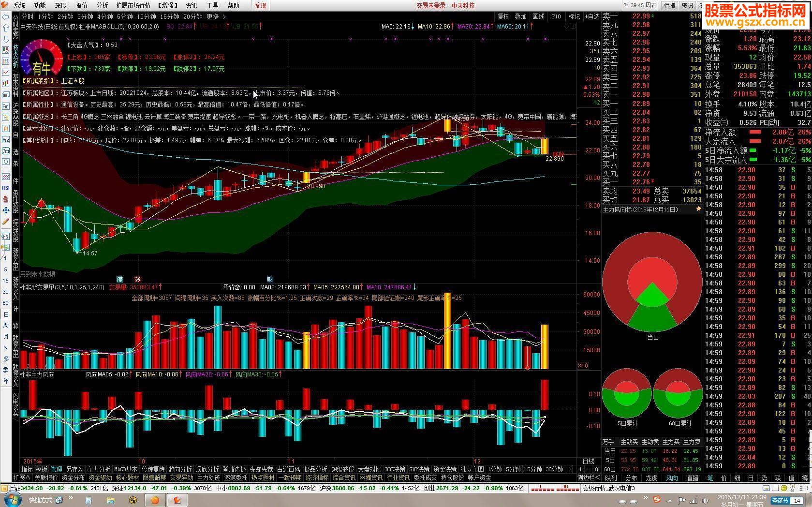Zoom out chart with minus button

tap(589, 469)
